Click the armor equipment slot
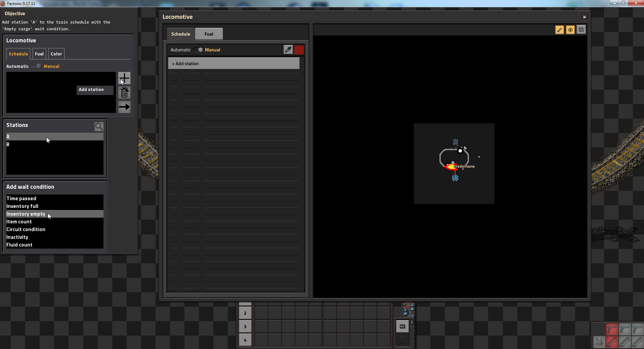Image resolution: width=644 pixels, height=349 pixels. (599, 342)
